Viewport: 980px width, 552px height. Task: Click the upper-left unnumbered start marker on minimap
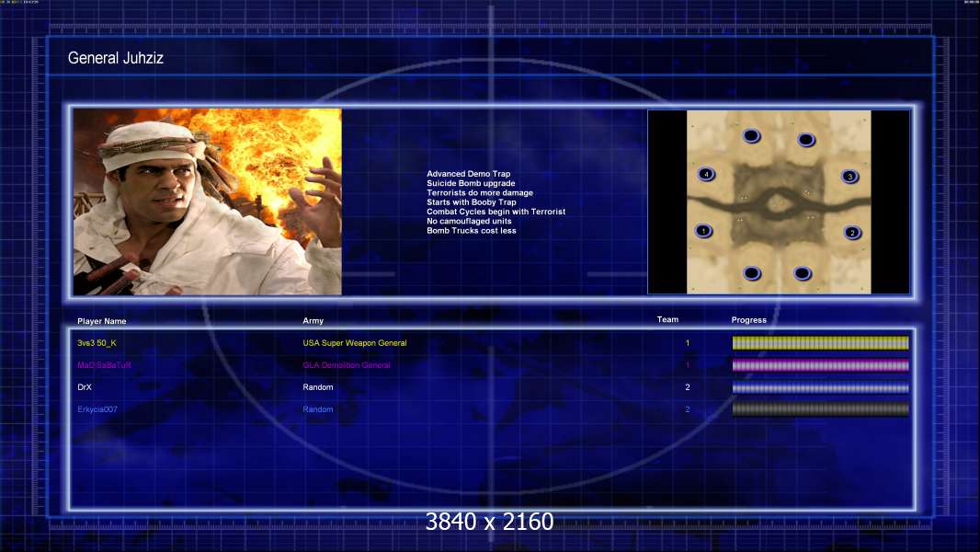(752, 135)
